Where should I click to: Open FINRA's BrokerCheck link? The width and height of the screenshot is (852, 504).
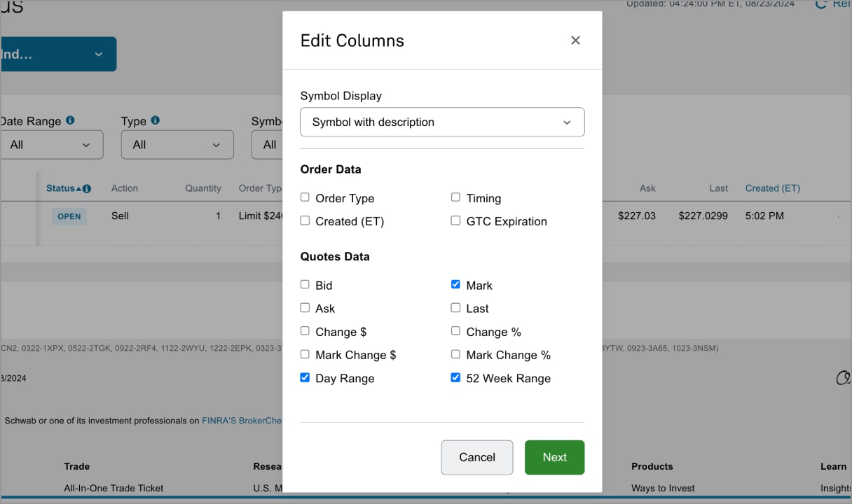tap(242, 421)
